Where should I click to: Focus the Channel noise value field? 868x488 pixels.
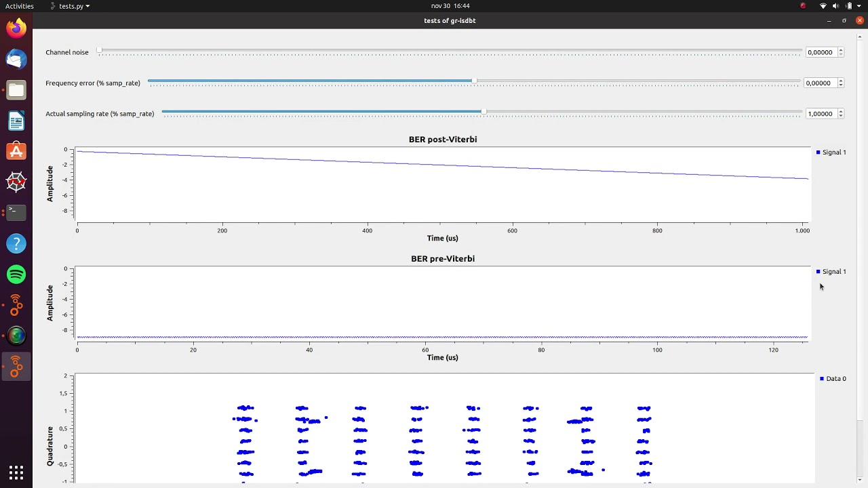coord(821,52)
